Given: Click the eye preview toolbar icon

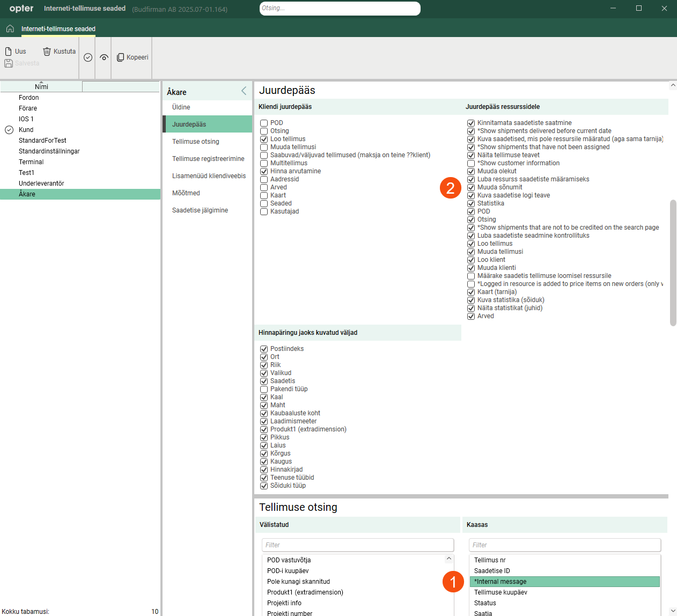Looking at the screenshot, I should pyautogui.click(x=104, y=57).
